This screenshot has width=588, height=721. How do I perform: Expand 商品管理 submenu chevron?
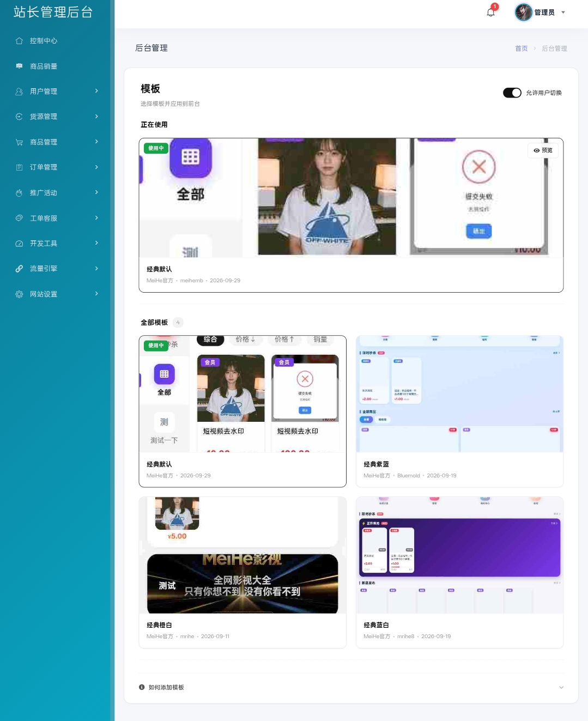(96, 142)
